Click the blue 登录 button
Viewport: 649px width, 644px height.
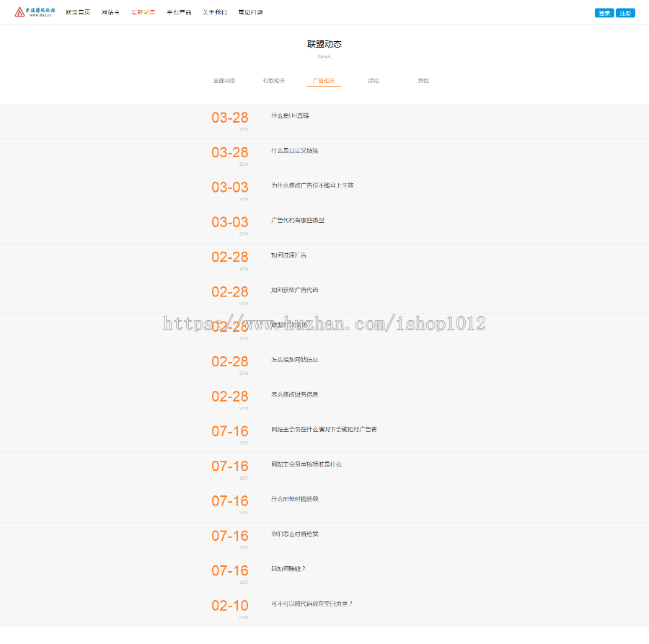click(604, 13)
